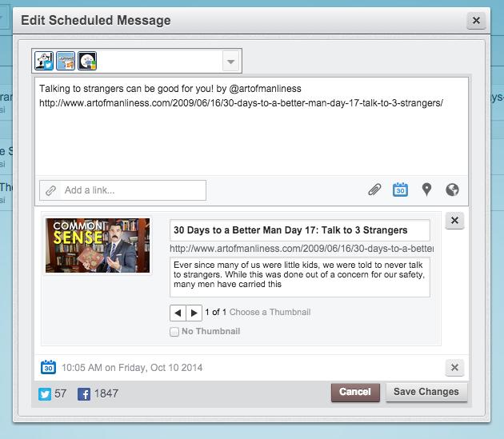Enable the No Thumbnail checkbox
504x439 pixels.
pos(174,332)
